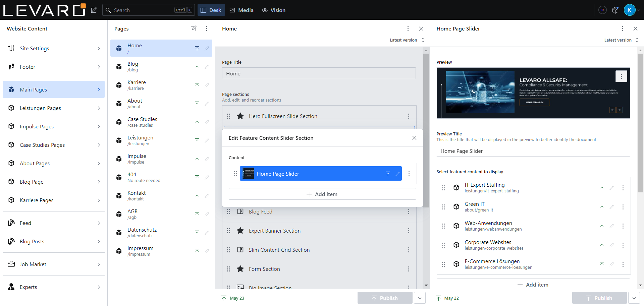Image resolution: width=644 pixels, height=306 pixels.
Task: Click the compose icon next to LEVARO logo
Action: [94, 10]
